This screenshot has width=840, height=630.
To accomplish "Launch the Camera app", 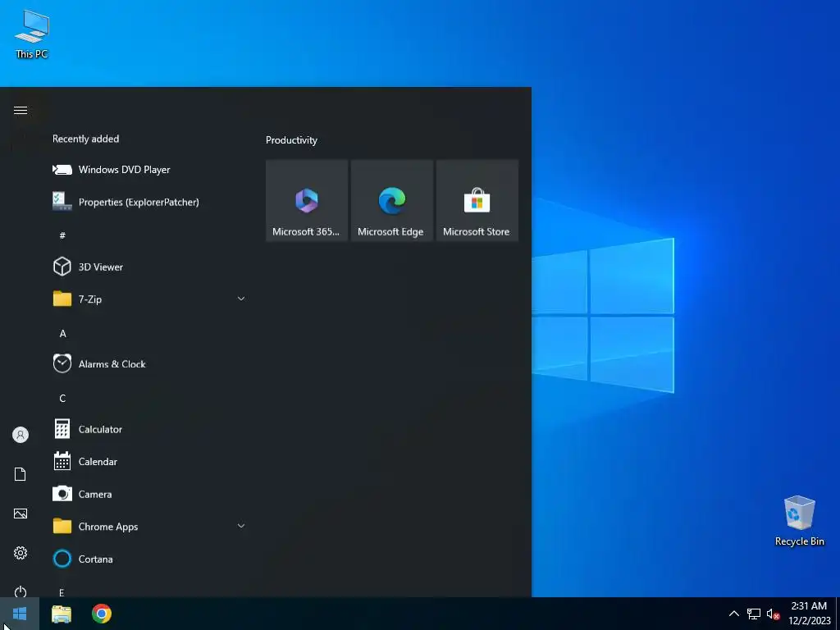I will [x=150, y=494].
